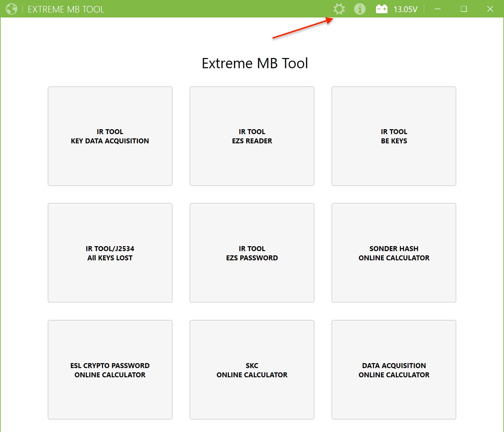Viewport: 504px width, 432px height.
Task: Select Data Acquisition Online Calculator tile
Action: (x=394, y=370)
